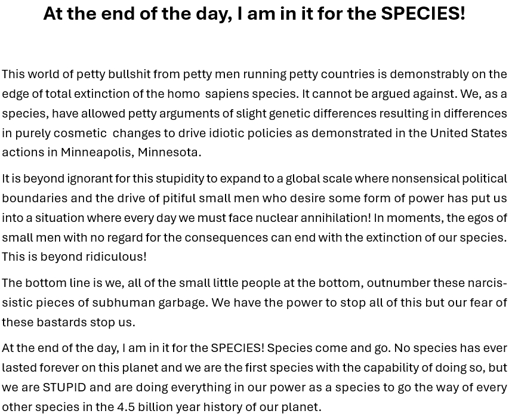Click the bold heading about the SPECIES
512x420 pixels.
point(254,13)
